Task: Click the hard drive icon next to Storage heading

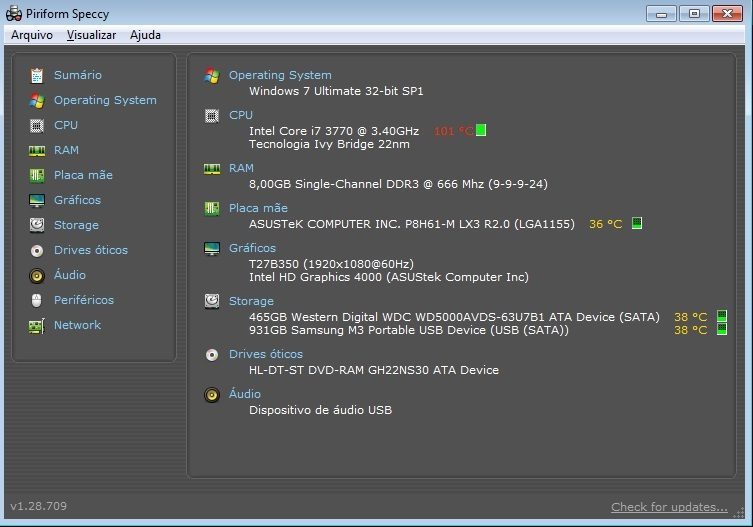Action: (x=212, y=301)
